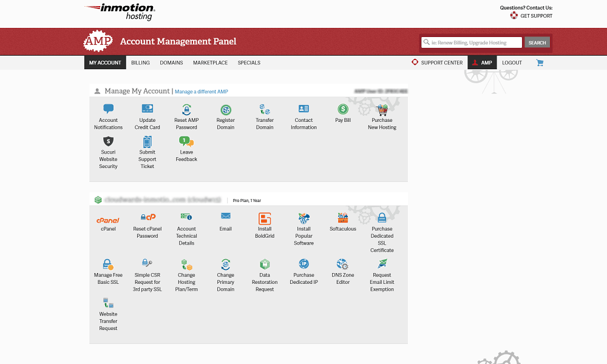
Task: Launch cPanel from its icon
Action: pos(108,220)
